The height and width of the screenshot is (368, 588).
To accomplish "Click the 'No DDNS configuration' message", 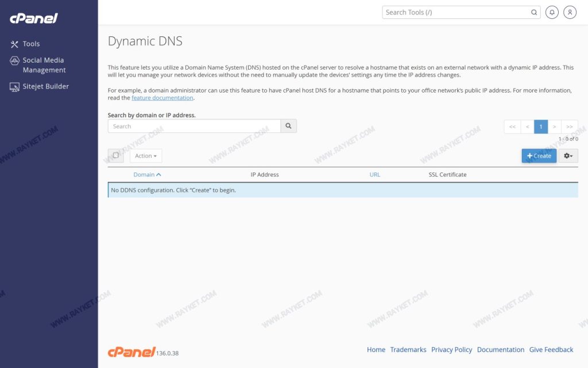I will (x=343, y=190).
